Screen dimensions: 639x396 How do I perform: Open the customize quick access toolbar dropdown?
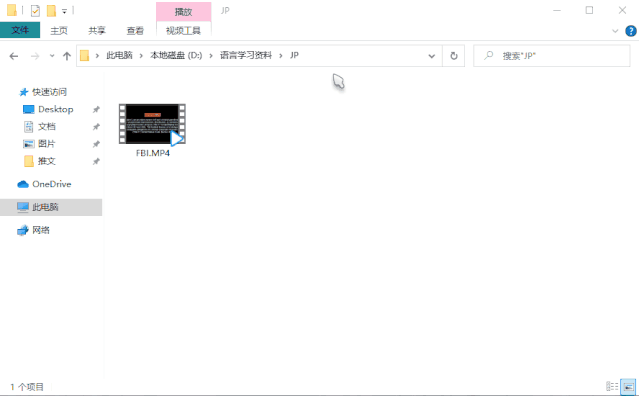pyautogui.click(x=64, y=11)
